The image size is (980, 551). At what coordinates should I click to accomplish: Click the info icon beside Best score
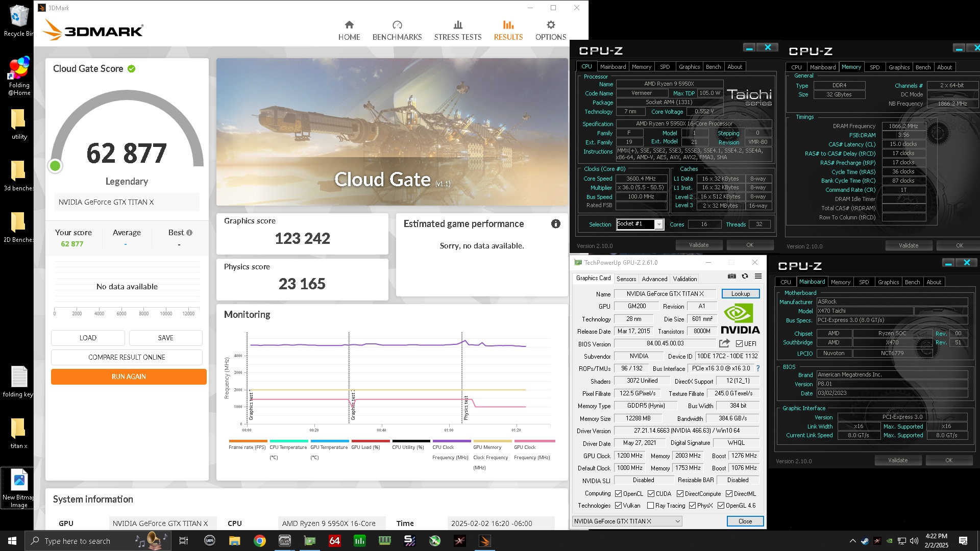(x=189, y=233)
